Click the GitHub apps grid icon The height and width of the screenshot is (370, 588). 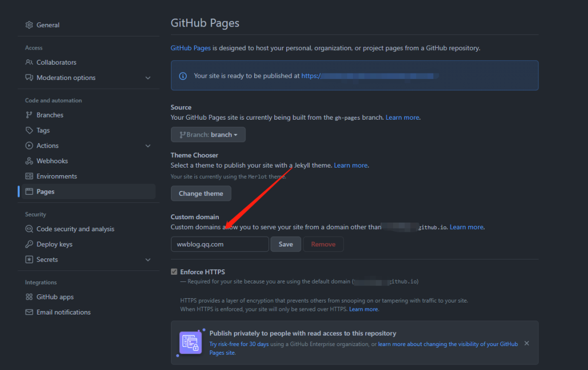pos(29,297)
